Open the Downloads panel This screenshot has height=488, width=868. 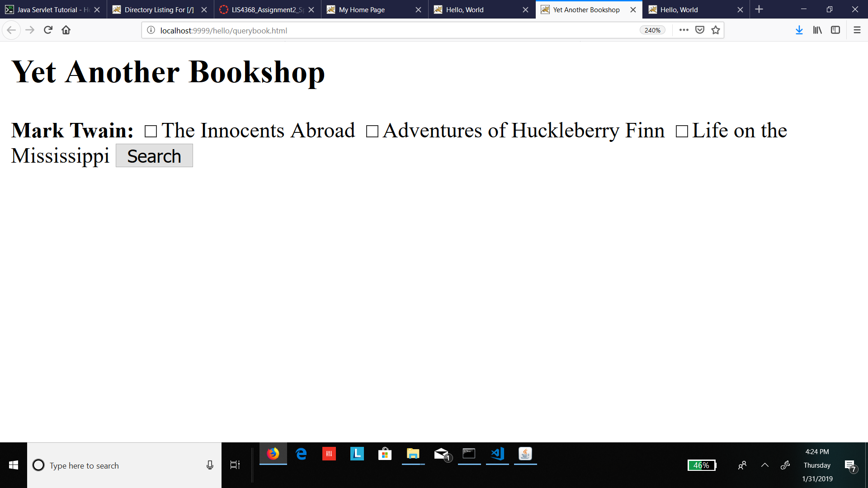[799, 30]
